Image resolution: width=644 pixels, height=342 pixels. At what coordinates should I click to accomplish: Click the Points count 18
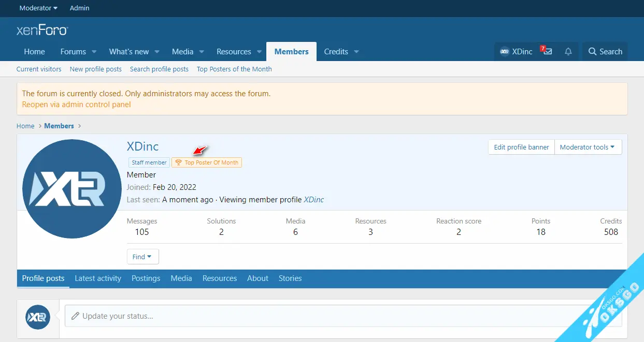541,232
